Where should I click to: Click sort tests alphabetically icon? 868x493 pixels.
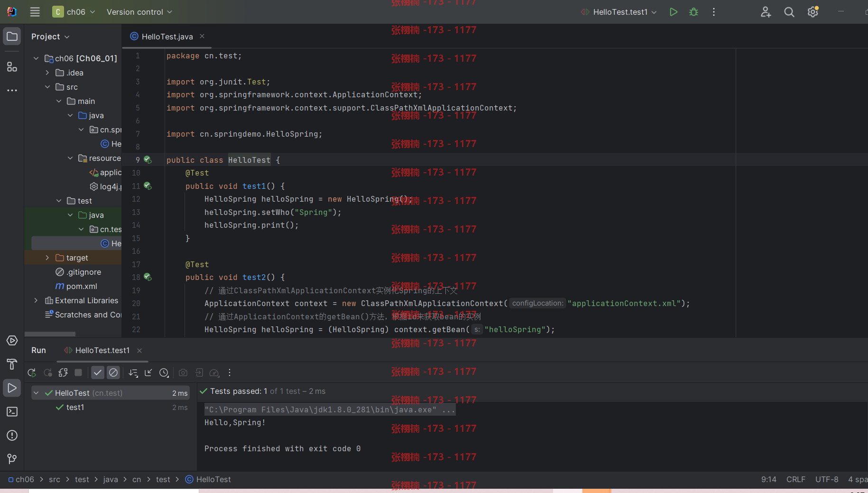pyautogui.click(x=133, y=373)
